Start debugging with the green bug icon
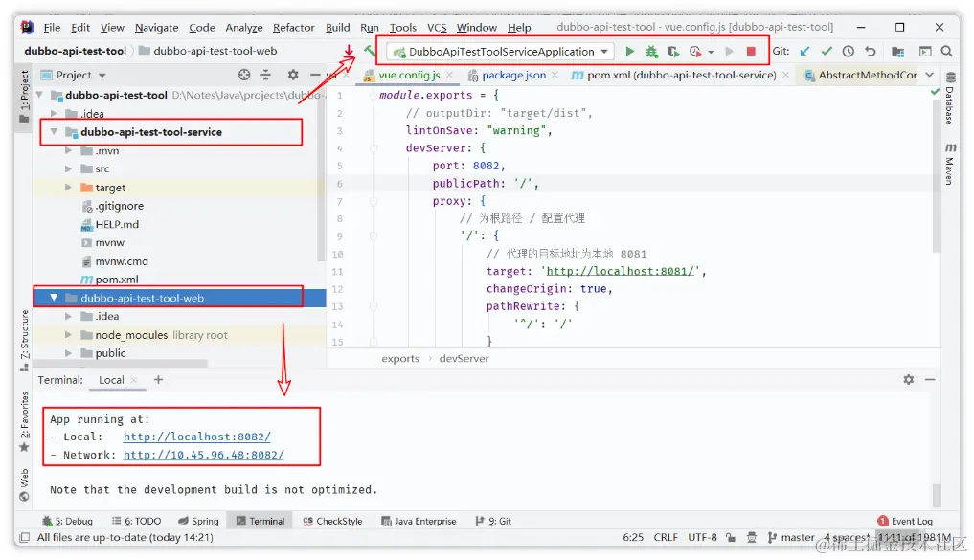The height and width of the screenshot is (560, 974). pyautogui.click(x=651, y=52)
